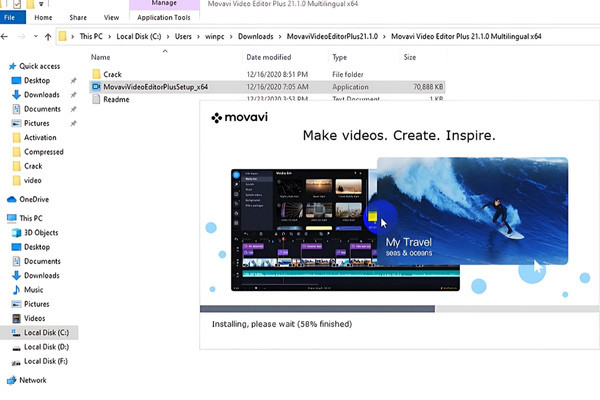Screen dimensions: 600x400
Task: Click the folder icon in address bar
Action: click(62, 36)
